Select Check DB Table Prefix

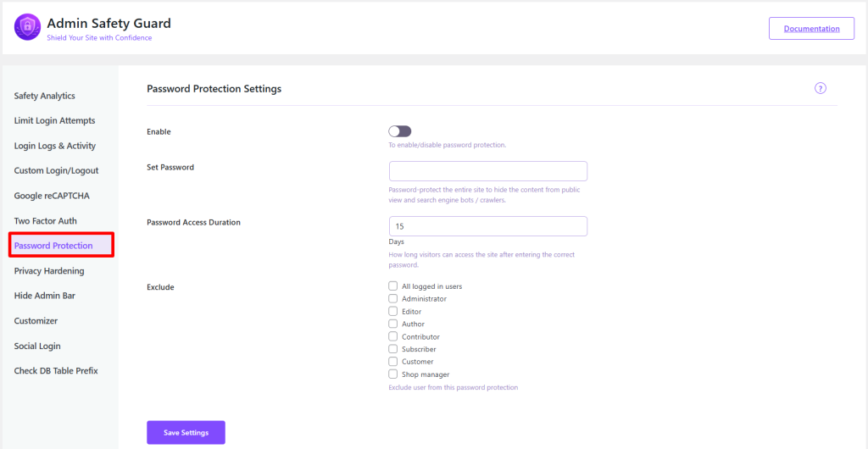pyautogui.click(x=56, y=371)
